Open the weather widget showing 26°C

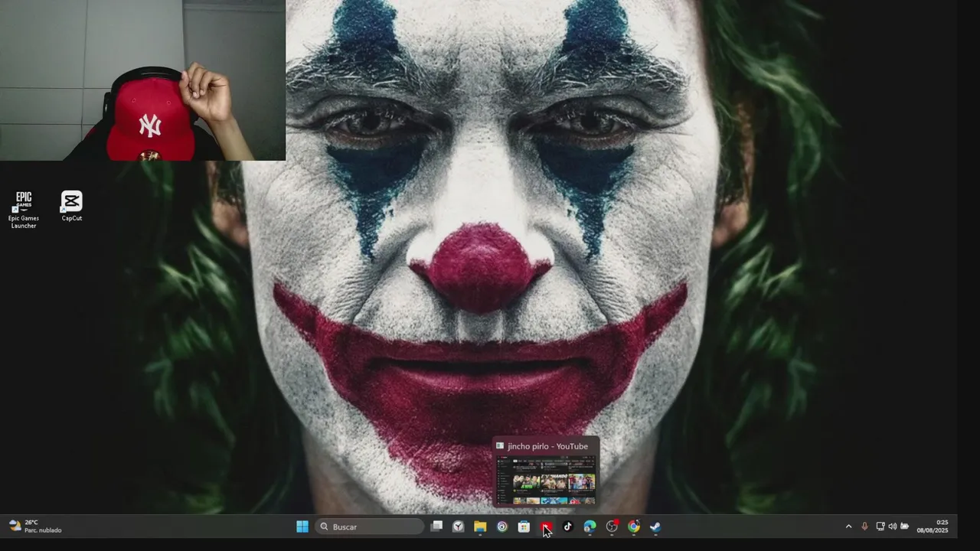pos(35,527)
